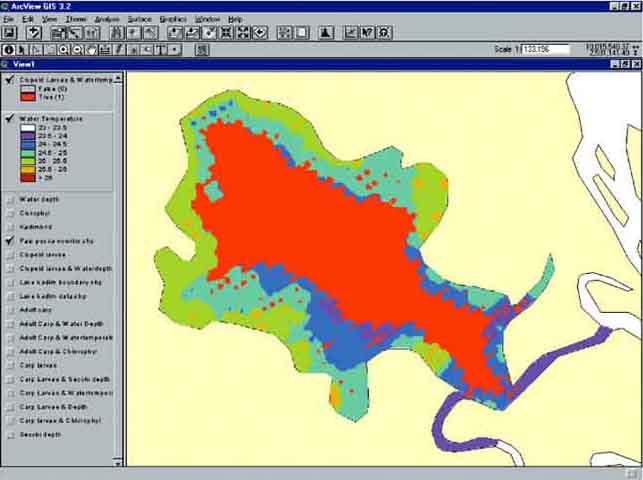Enable the Water depth theme checkbox

(11, 200)
